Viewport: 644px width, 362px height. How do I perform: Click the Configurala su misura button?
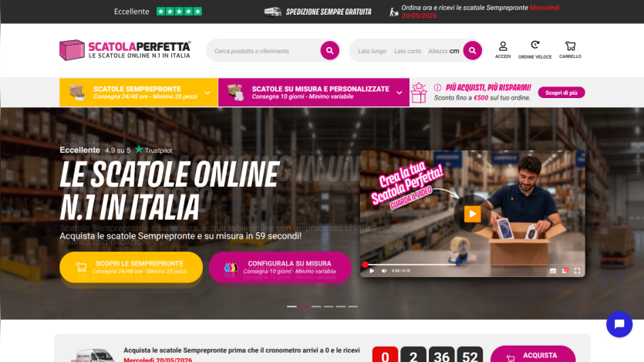tap(280, 267)
